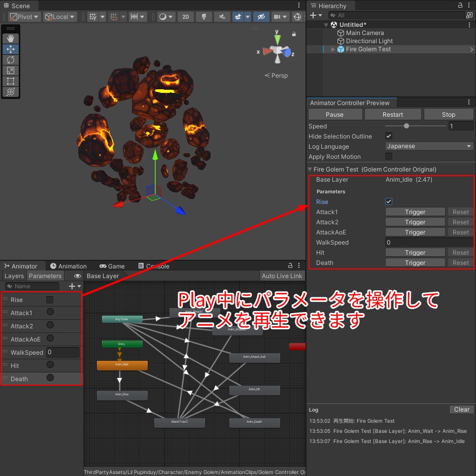Clear the Log

461,410
